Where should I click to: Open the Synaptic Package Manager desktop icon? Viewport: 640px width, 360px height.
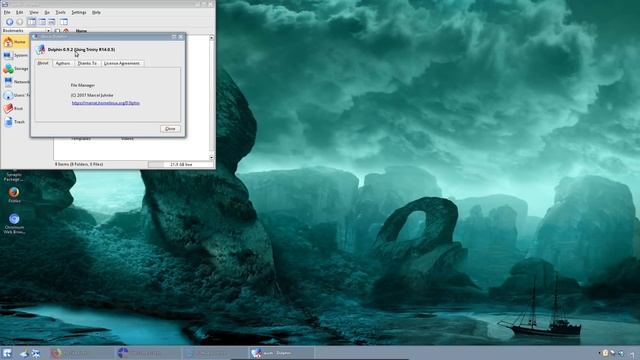click(x=13, y=176)
